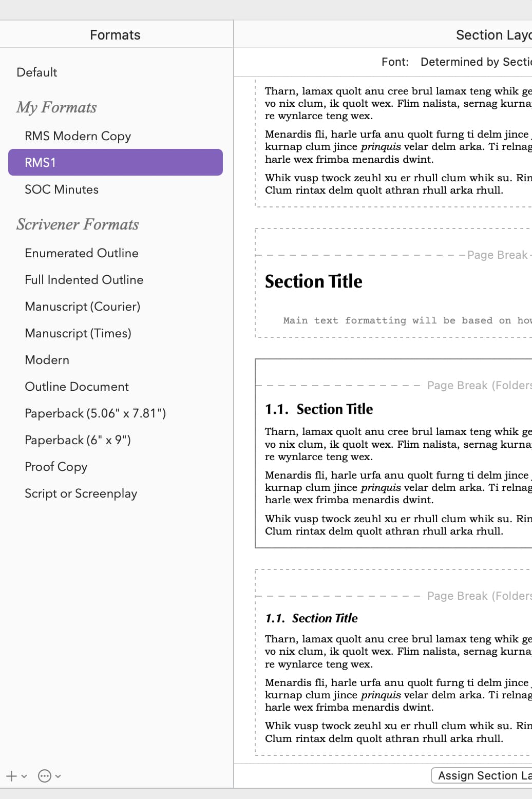Select the Modern format
Viewport: 532px width, 799px height.
click(47, 360)
